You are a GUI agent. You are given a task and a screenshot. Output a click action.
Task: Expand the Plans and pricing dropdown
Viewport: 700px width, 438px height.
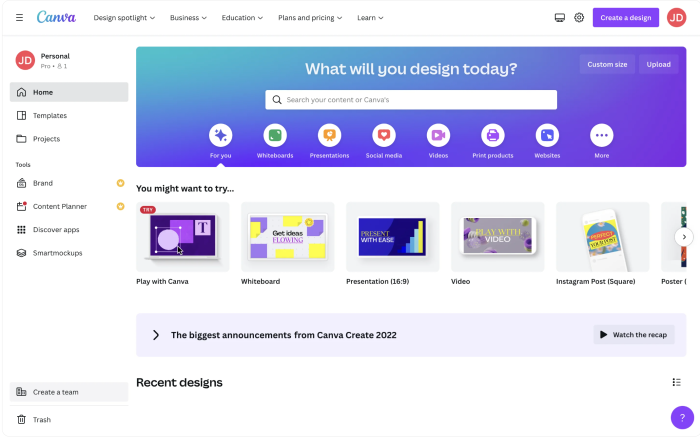pos(310,18)
